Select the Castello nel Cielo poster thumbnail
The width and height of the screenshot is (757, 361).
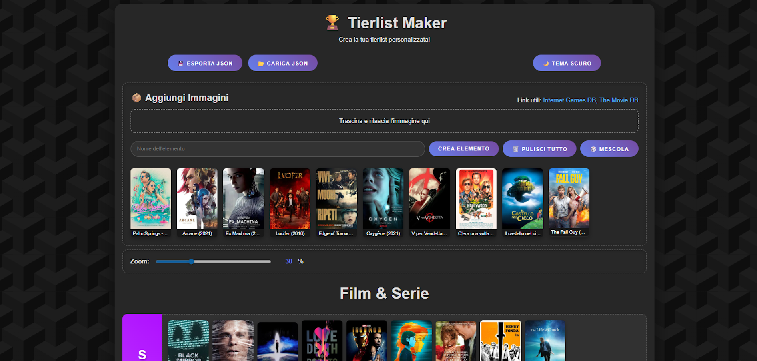tap(522, 198)
